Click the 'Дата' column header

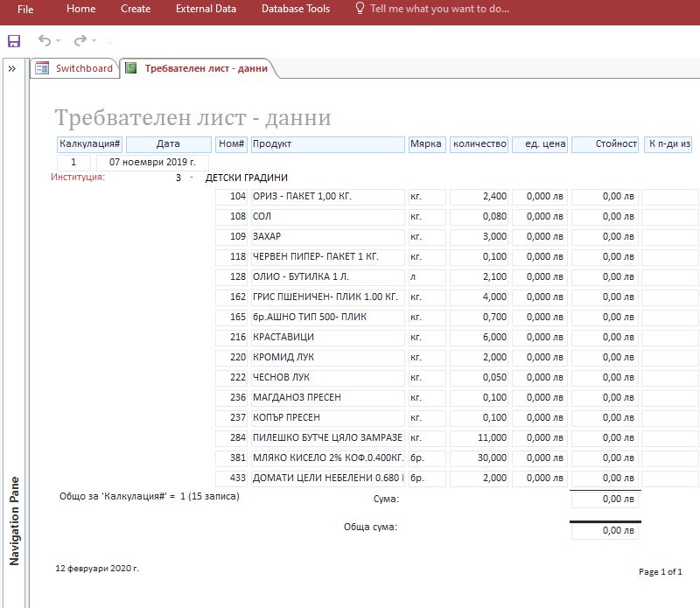click(168, 144)
